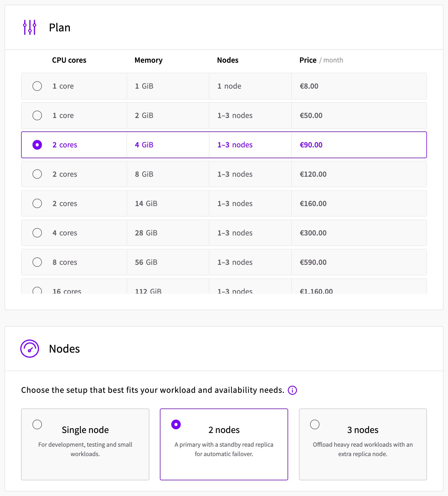
Task: Click the "8 cores" label
Action: tap(65, 262)
